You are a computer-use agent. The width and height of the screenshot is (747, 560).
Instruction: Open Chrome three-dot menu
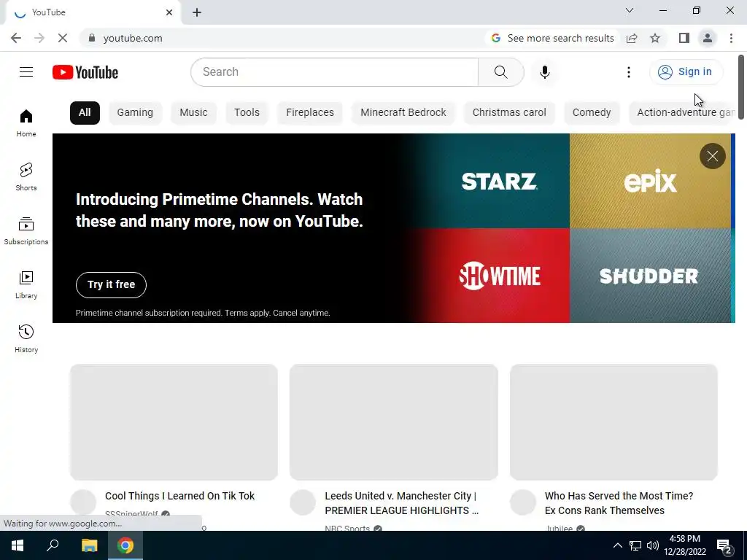(731, 38)
